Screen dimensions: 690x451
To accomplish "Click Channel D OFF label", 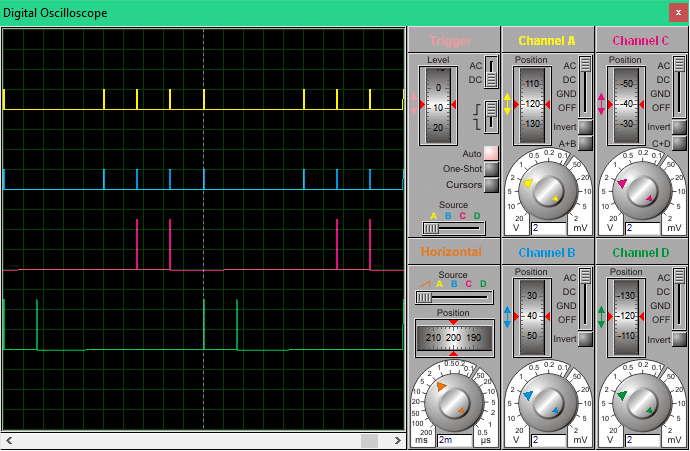I will pos(661,320).
